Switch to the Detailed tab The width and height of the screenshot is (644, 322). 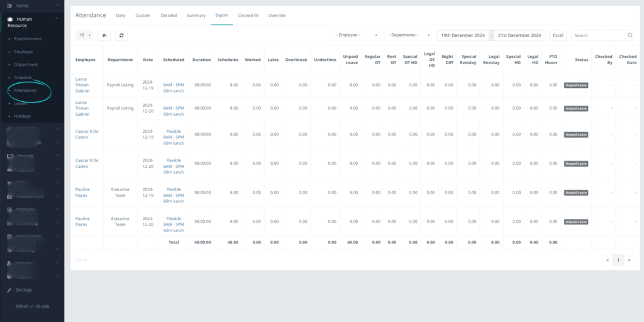point(169,16)
